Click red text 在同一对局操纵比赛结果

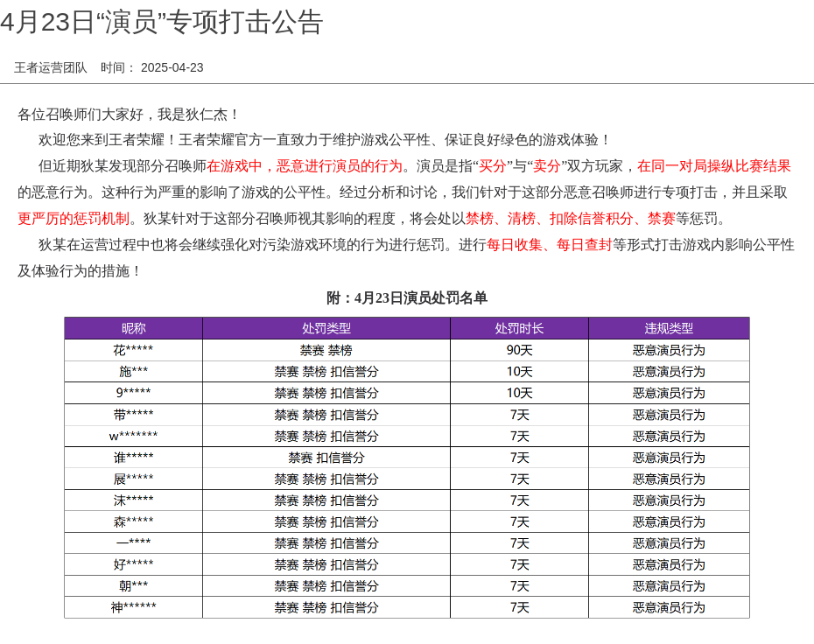click(x=714, y=166)
